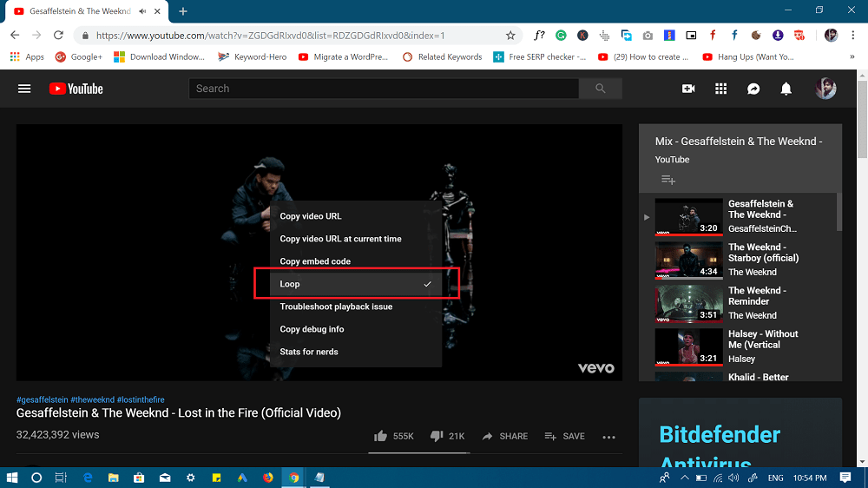Image resolution: width=868 pixels, height=488 pixels.
Task: Open Cortana search circle
Action: point(36,478)
